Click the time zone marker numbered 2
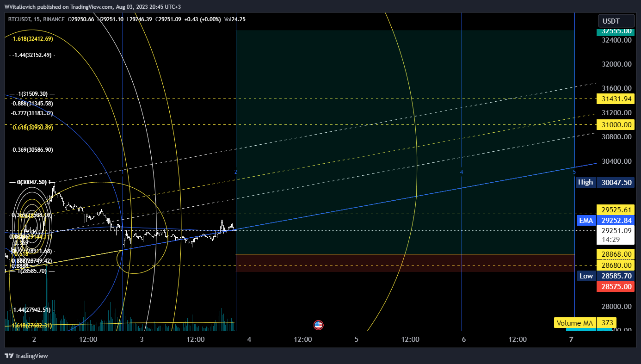The width and height of the screenshot is (641, 364). coord(236,172)
